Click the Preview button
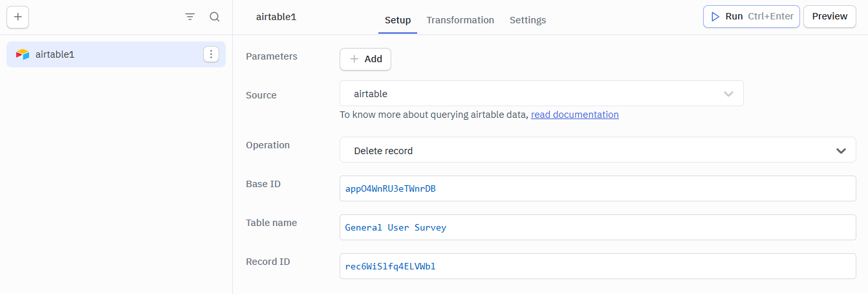The width and height of the screenshot is (868, 294). pos(829,17)
